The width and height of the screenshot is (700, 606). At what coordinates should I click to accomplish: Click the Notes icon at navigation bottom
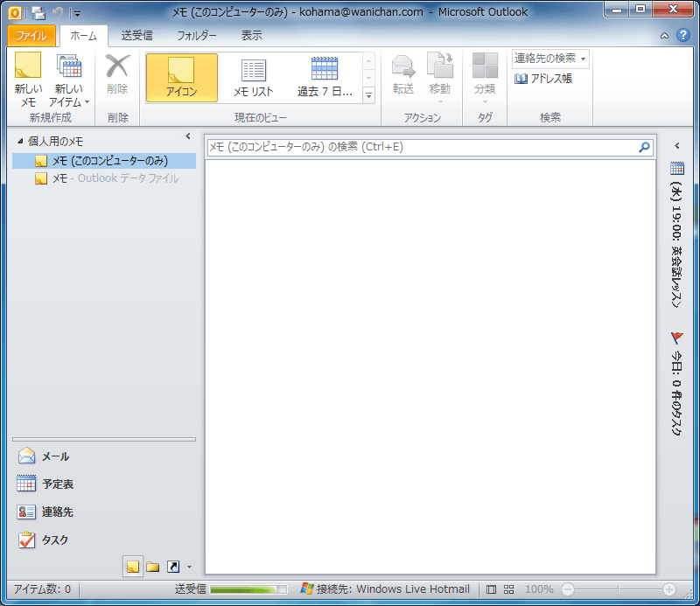tap(133, 567)
